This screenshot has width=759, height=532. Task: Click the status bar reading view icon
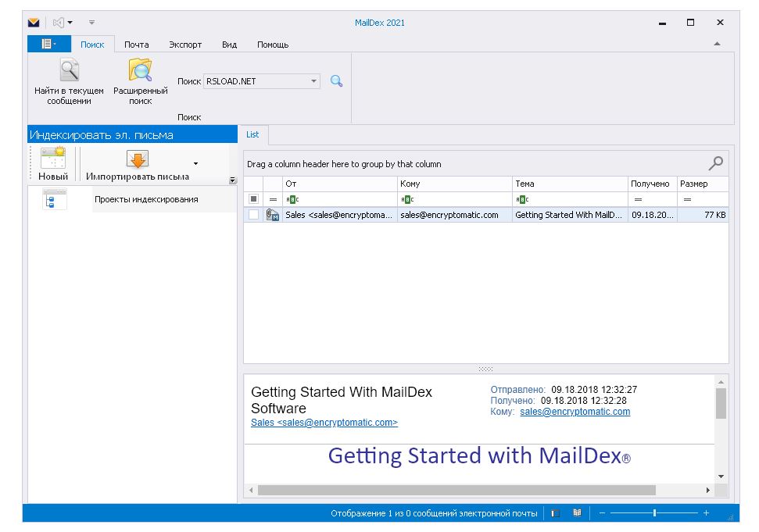tap(577, 513)
